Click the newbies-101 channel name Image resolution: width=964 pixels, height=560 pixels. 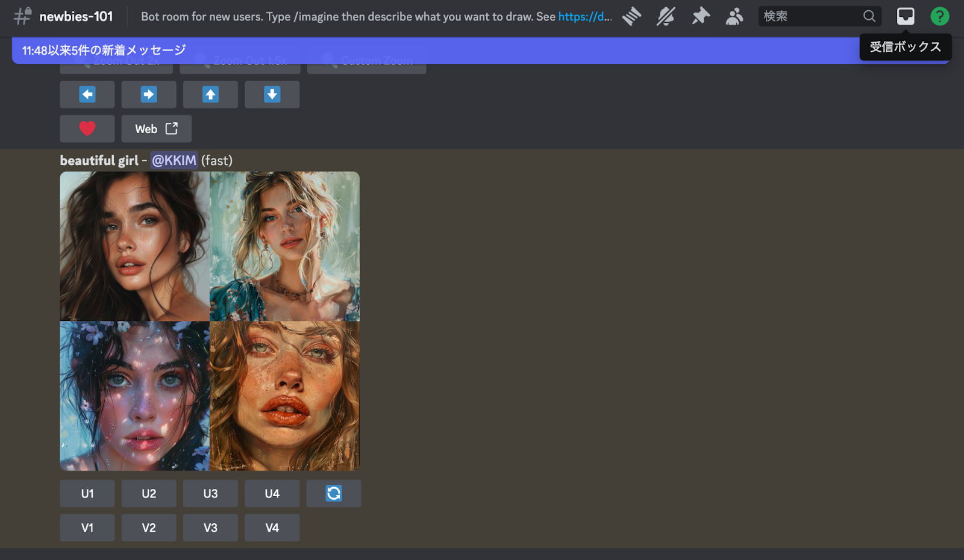tap(76, 17)
